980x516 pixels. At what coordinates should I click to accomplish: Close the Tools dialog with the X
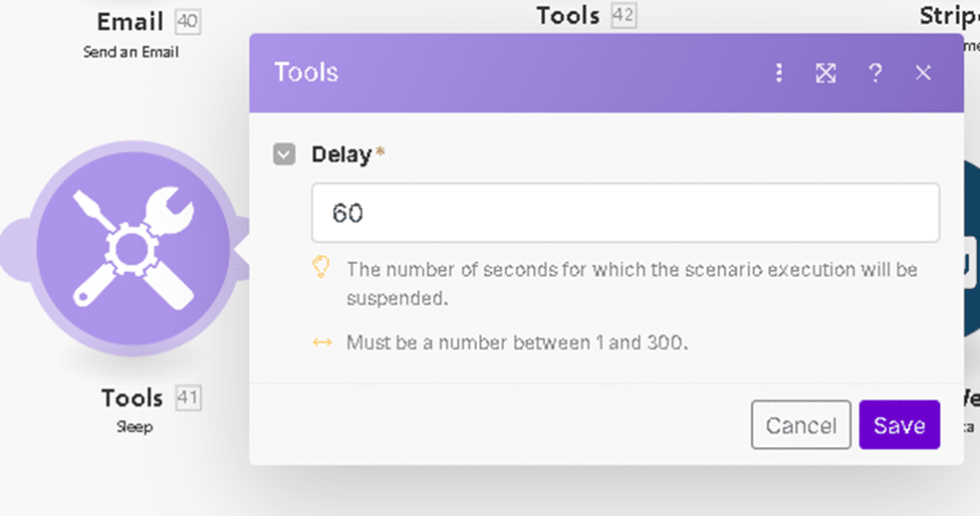923,73
